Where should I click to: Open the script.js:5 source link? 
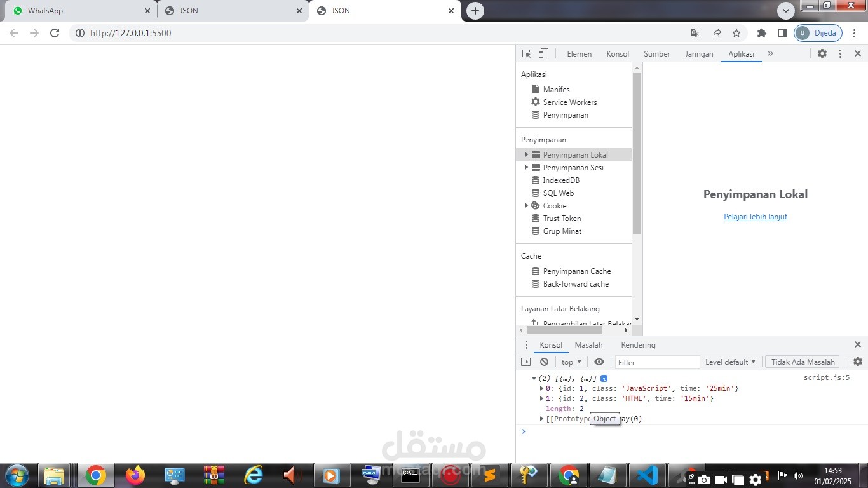[827, 377]
